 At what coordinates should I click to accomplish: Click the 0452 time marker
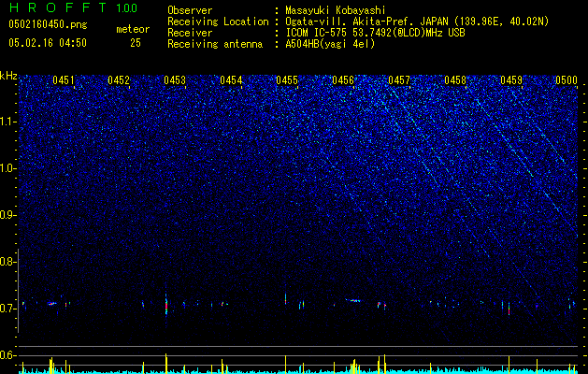pyautogui.click(x=119, y=80)
